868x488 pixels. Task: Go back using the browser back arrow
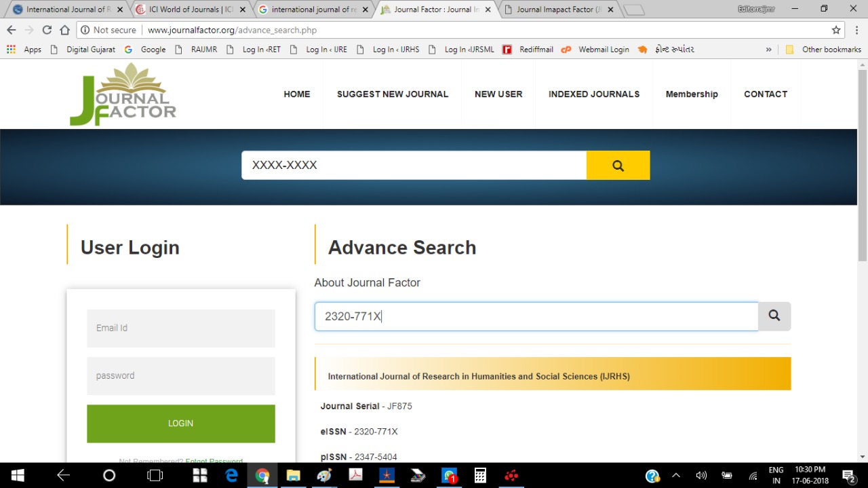(x=11, y=30)
